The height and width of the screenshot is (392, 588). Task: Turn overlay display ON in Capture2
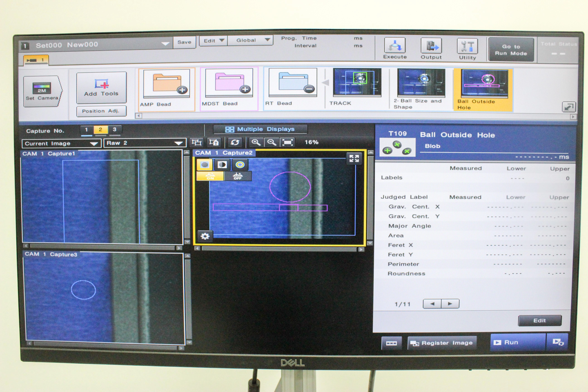pos(210,176)
